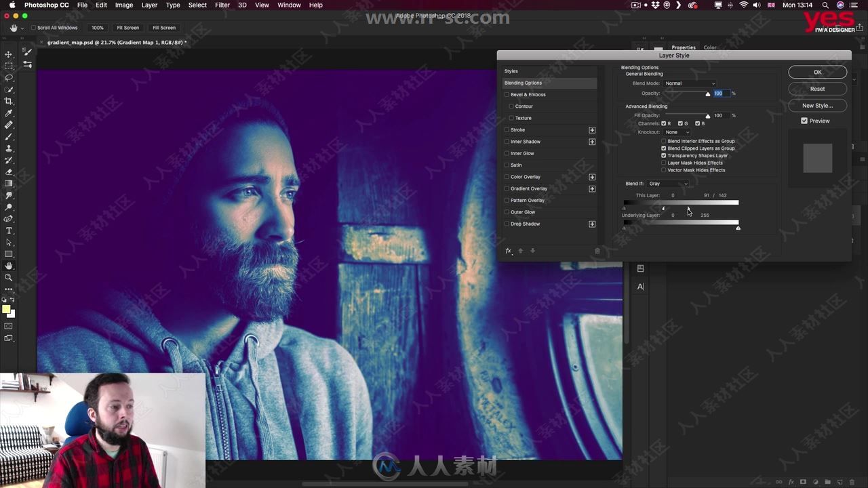Select the Quick Selection tool
Screen dimensions: 868x488
click(9, 89)
